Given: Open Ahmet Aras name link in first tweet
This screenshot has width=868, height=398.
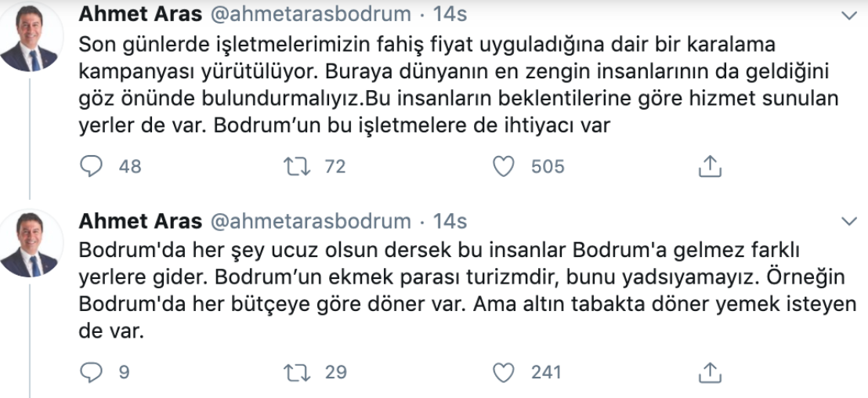Looking at the screenshot, I should click(140, 16).
